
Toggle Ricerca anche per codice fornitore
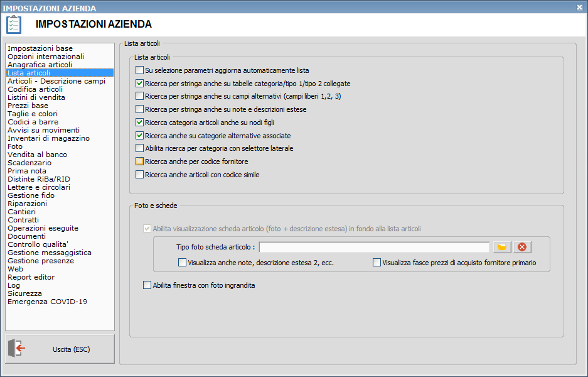point(140,161)
